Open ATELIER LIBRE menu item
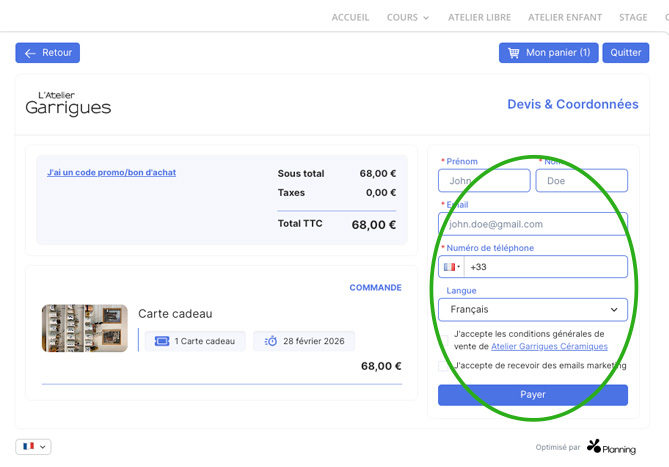This screenshot has height=467, width=669. 479,17
